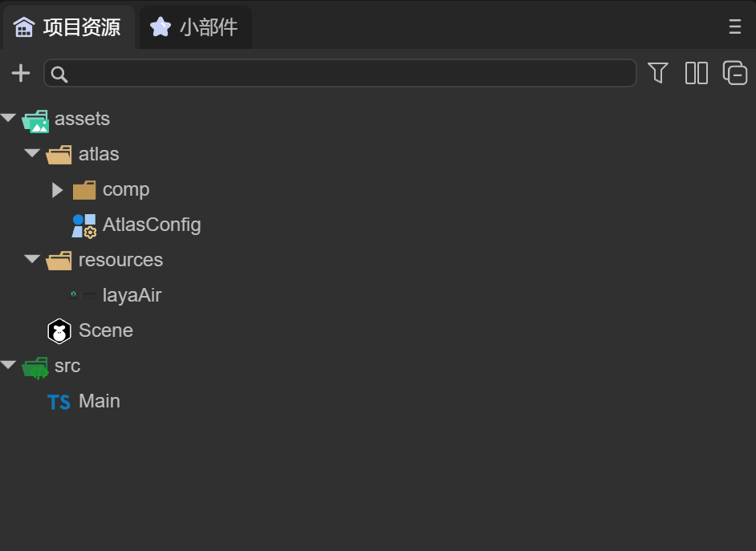Open the panel hamburger menu
The width and height of the screenshot is (756, 551).
coord(734,27)
